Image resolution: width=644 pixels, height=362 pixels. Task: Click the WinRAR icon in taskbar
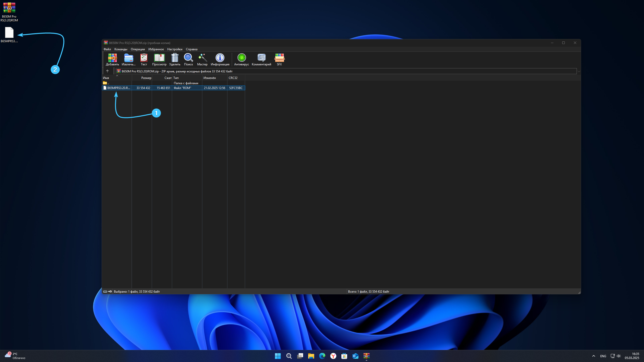tap(366, 356)
